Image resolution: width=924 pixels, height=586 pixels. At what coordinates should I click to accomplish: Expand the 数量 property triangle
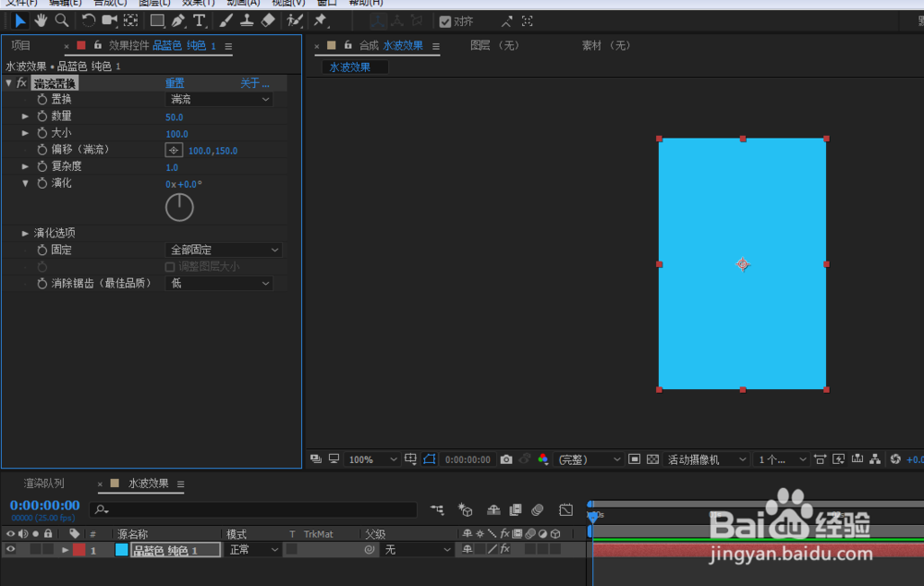pos(25,116)
